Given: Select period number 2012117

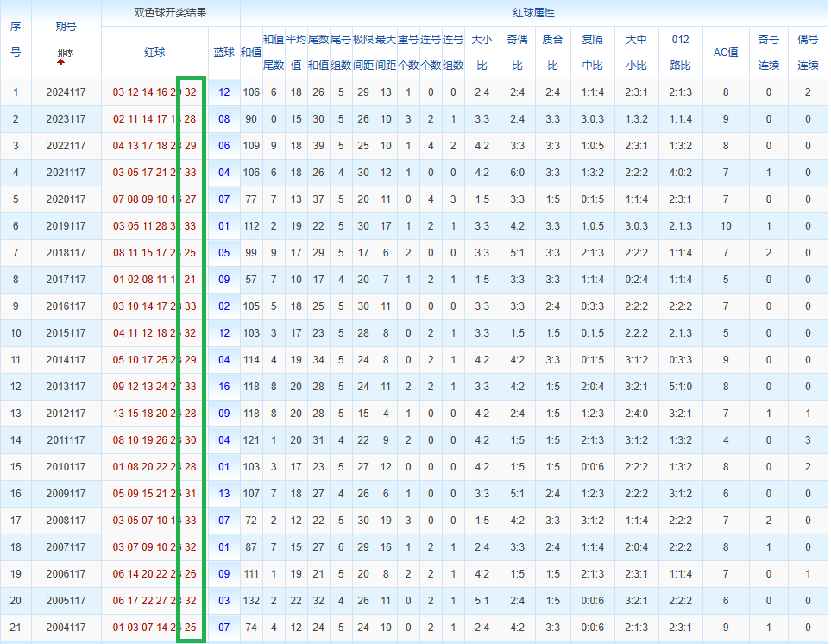Looking at the screenshot, I should click(x=66, y=414).
